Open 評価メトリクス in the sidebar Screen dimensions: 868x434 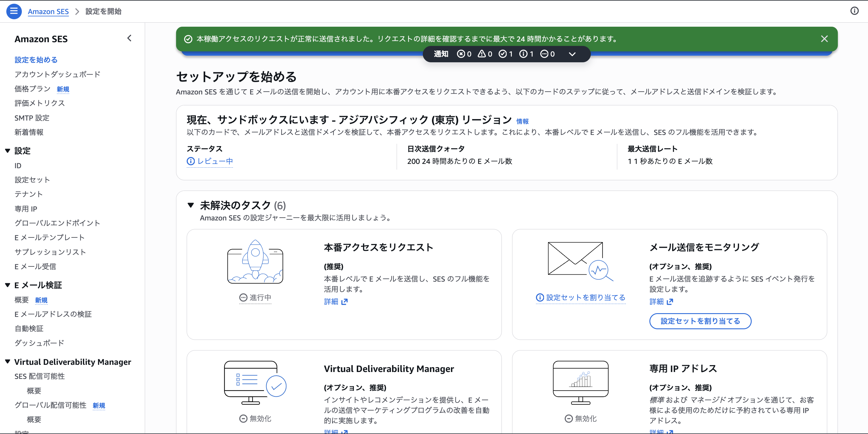[39, 103]
